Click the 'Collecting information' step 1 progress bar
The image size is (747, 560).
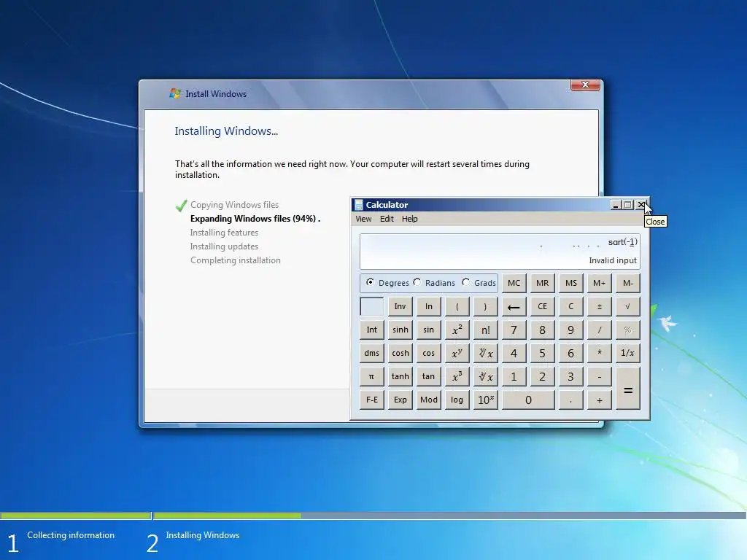(75, 516)
